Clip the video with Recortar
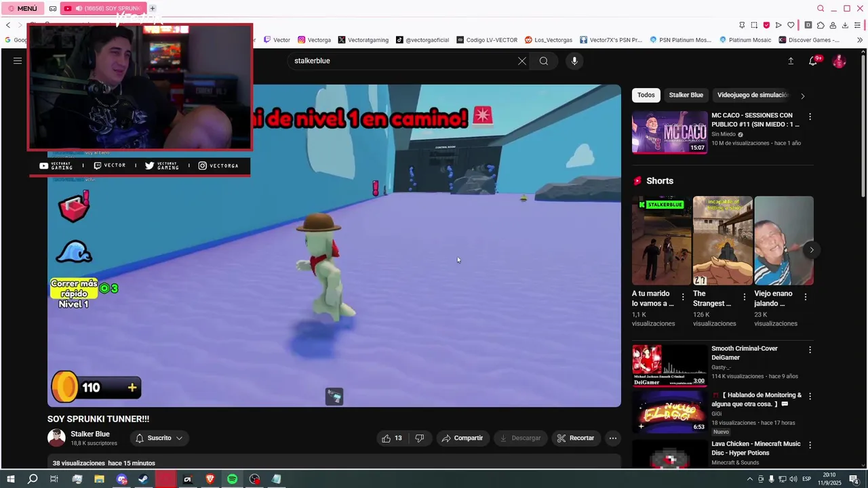The image size is (868, 488). [576, 439]
